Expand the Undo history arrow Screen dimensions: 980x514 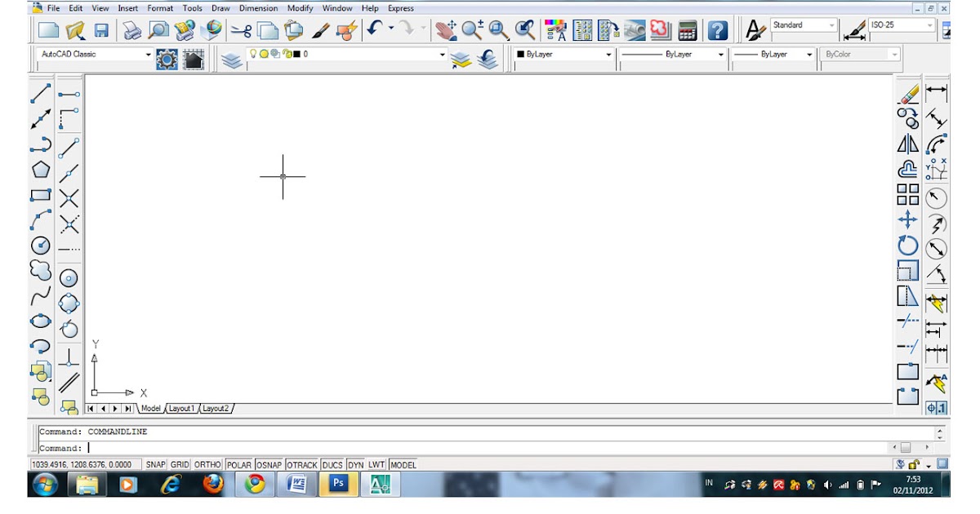(x=390, y=29)
